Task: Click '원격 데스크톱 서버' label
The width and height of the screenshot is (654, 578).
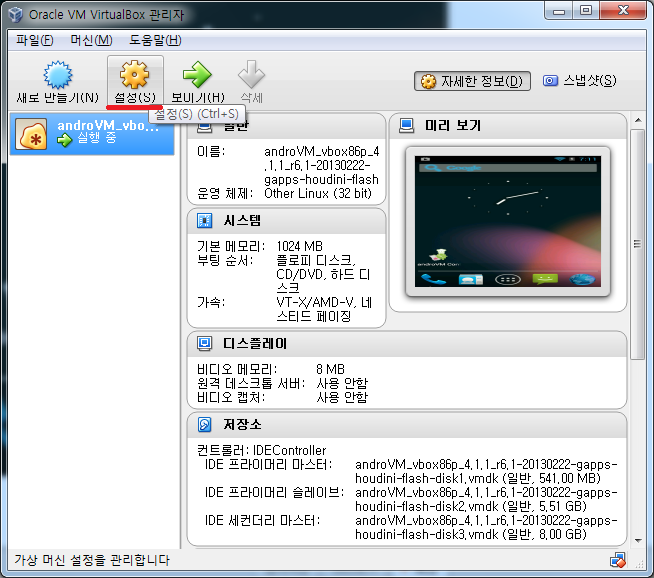Action: 251,383
